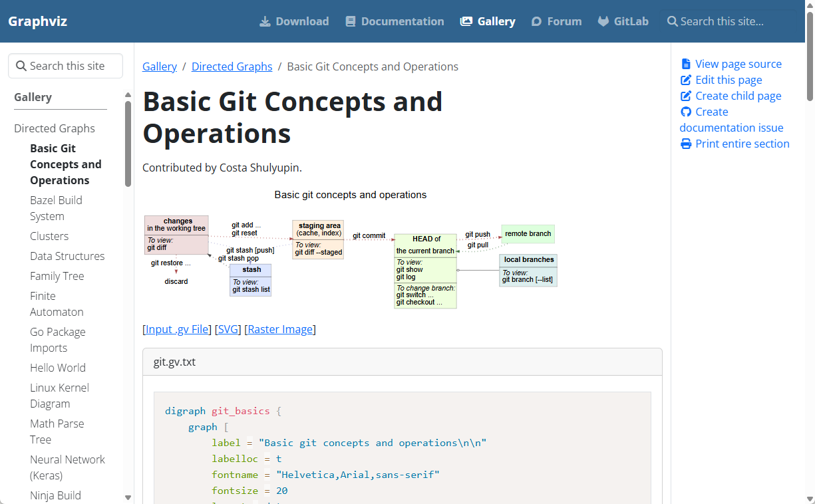Image resolution: width=815 pixels, height=504 pixels.
Task: Click the git concepts diagram image
Action: point(351,250)
